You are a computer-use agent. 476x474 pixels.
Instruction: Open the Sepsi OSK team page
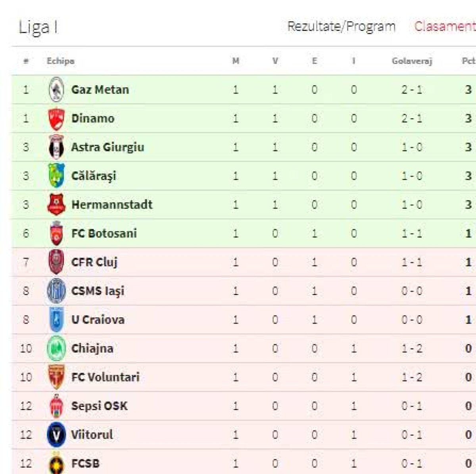100,406
